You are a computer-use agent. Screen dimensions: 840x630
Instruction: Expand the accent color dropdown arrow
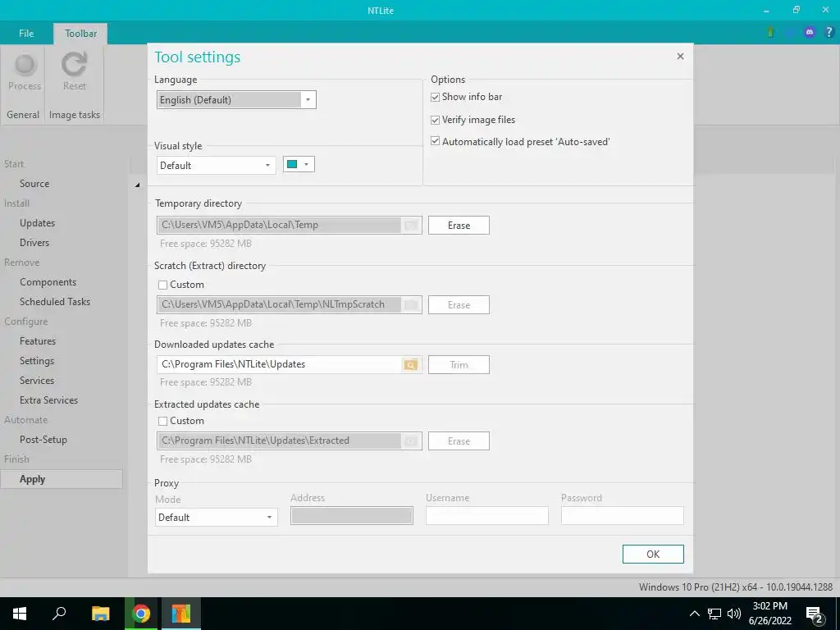point(307,164)
